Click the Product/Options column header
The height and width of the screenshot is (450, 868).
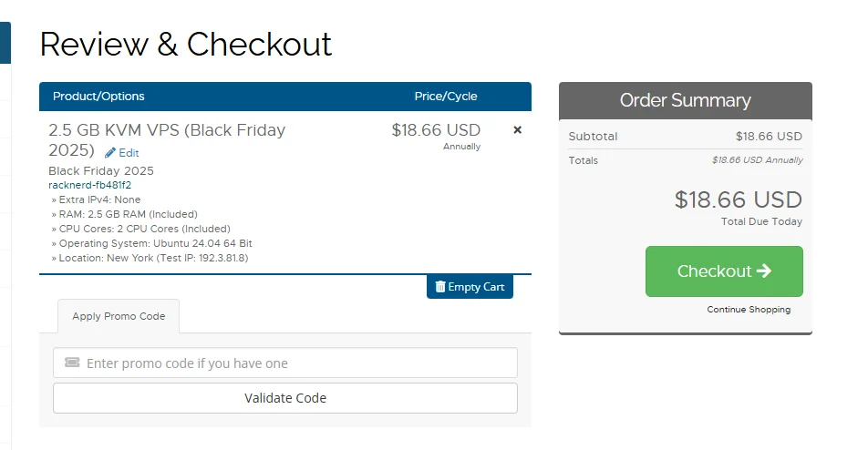(x=98, y=97)
